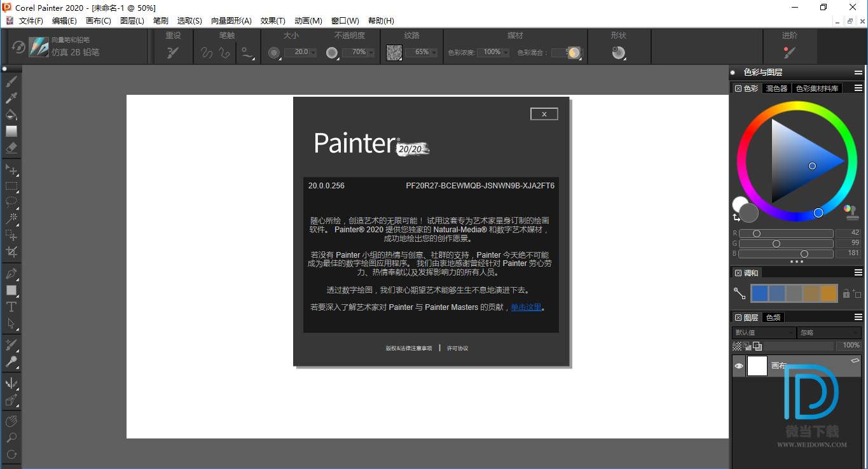The width and height of the screenshot is (868, 469).
Task: Toggle visibility of the 画布 layer
Action: point(738,366)
